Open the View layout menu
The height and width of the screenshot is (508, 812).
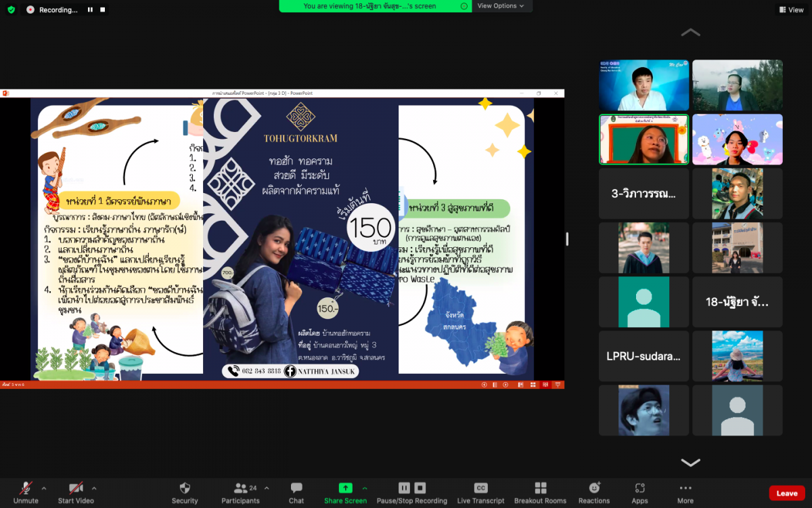pos(790,9)
